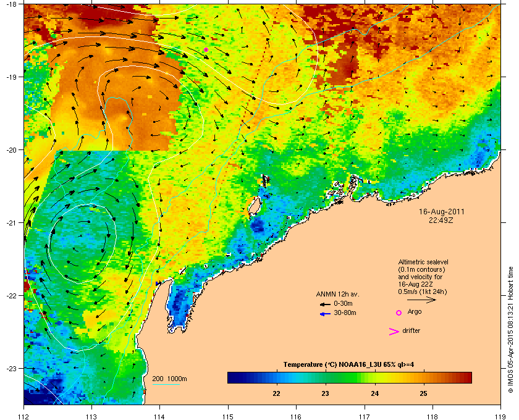Click the cyan isobath legend line
This screenshot has width=519, height=420.
pyautogui.click(x=166, y=384)
